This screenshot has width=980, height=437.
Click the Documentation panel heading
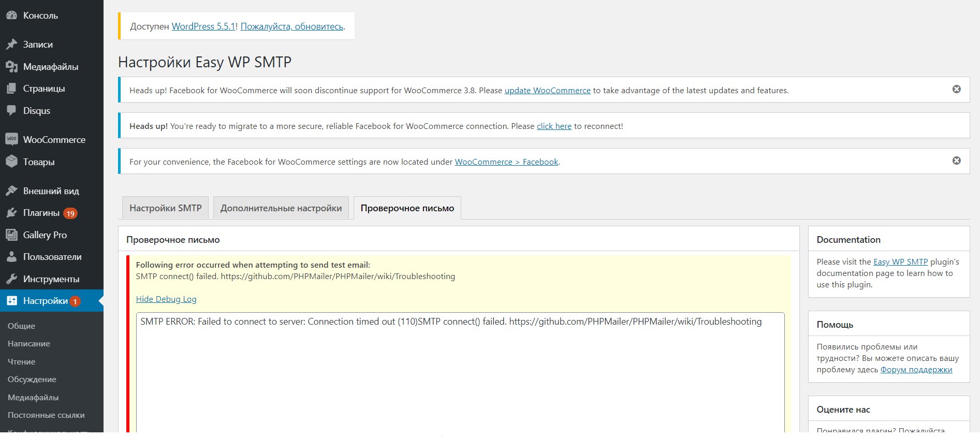tap(849, 239)
